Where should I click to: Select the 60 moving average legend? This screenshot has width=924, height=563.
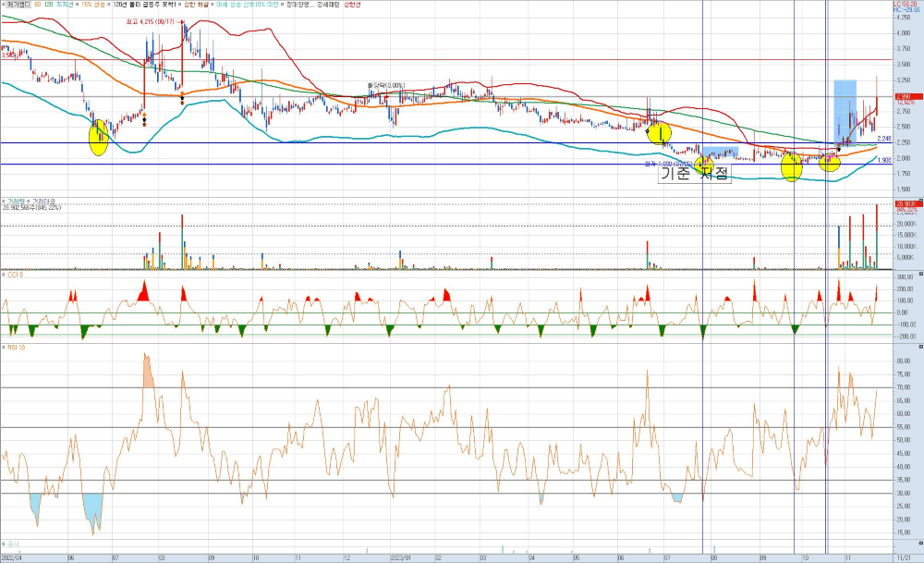[x=37, y=4]
